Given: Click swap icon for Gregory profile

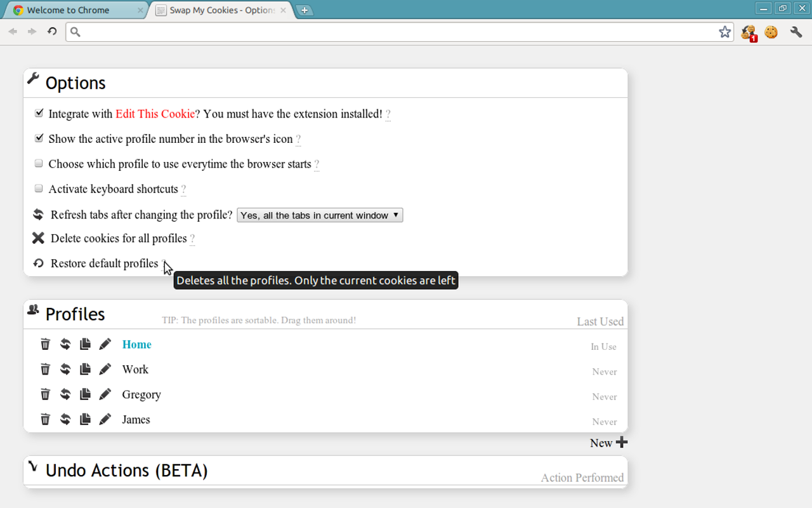Looking at the screenshot, I should tap(65, 394).
